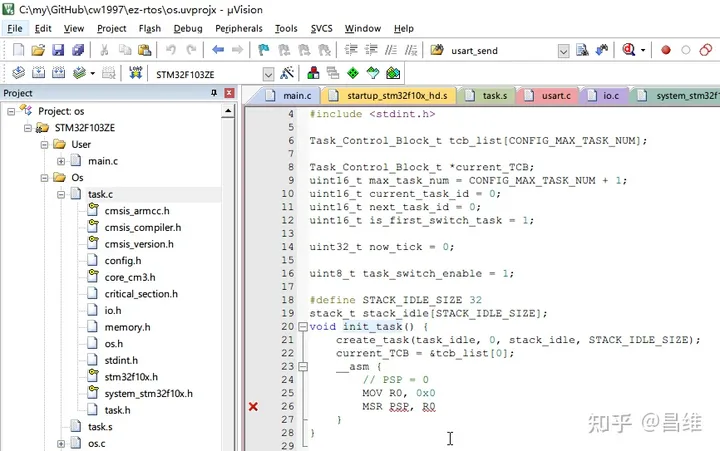
Task: Open the Debug menu
Action: click(188, 28)
